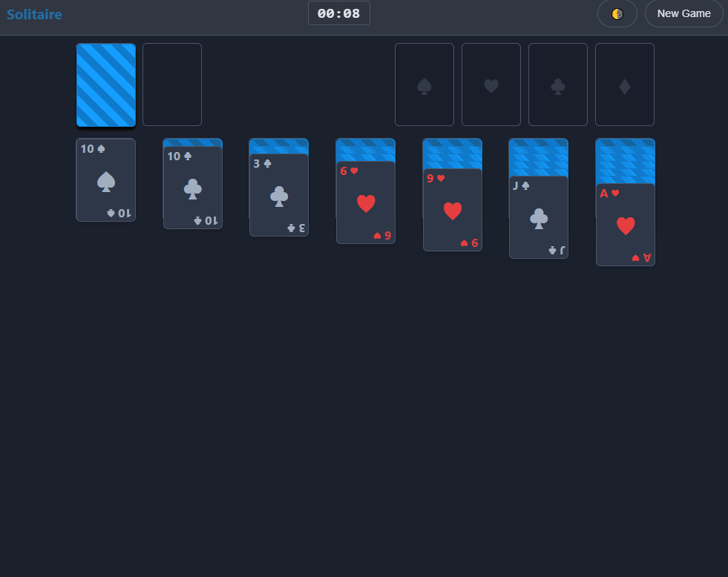Click the Jack of clubs card
The width and height of the screenshot is (728, 577).
[539, 218]
